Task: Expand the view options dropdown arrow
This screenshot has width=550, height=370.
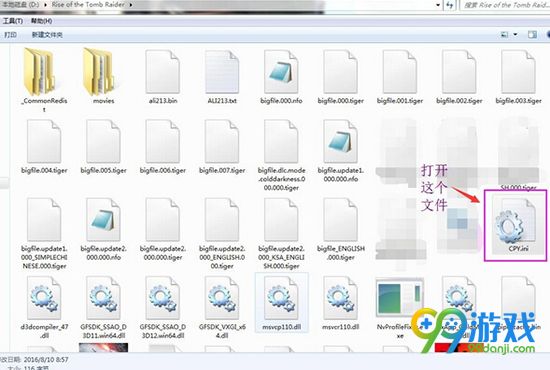Action: pos(515,34)
